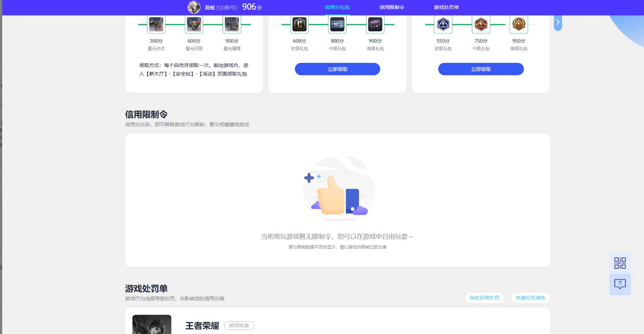Open the help question floating button
644x334 pixels.
pos(620,284)
